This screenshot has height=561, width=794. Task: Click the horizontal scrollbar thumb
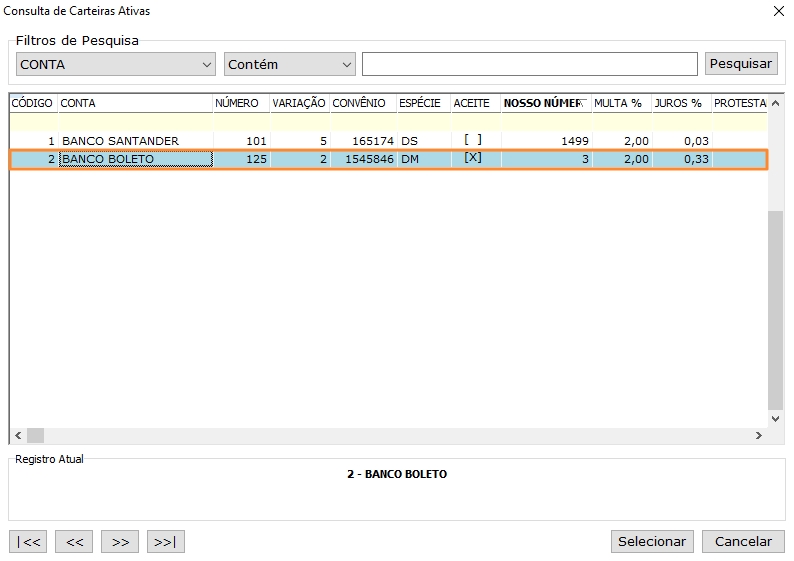36,435
